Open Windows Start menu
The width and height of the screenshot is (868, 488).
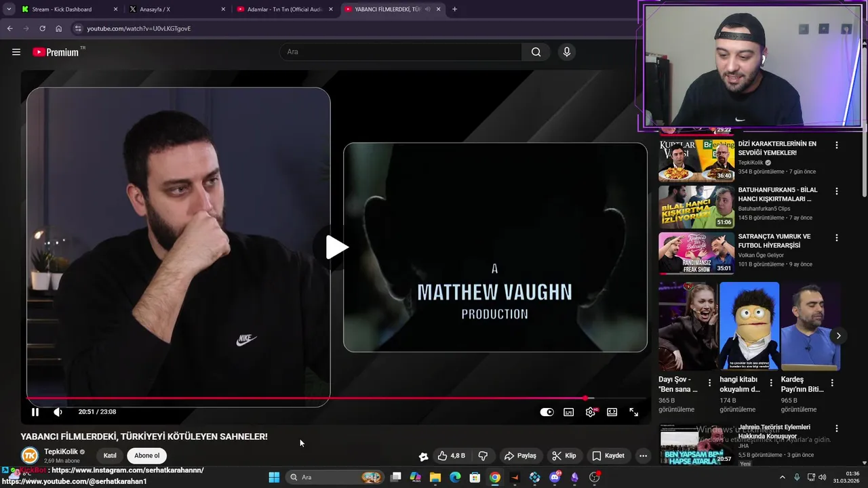tap(274, 477)
